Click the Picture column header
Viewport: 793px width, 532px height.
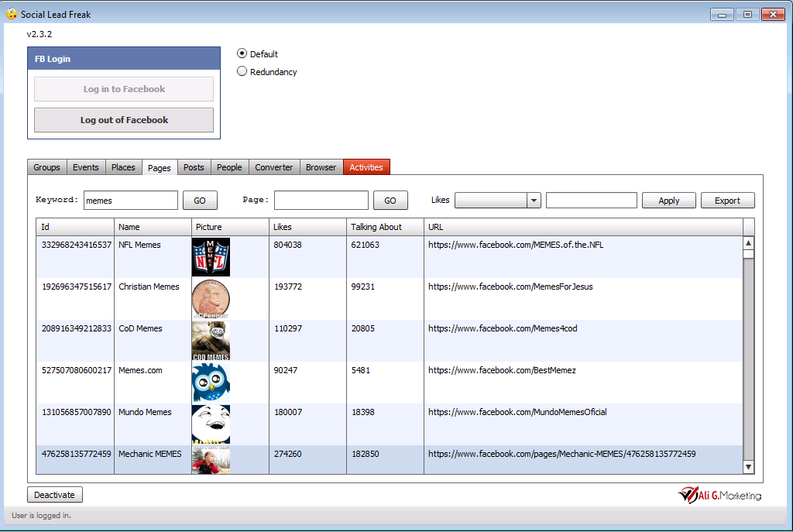click(230, 227)
